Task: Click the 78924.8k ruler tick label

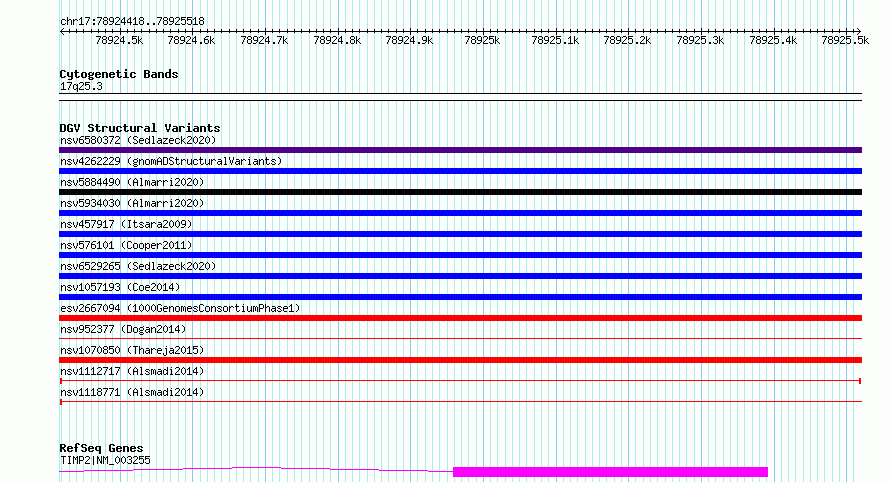Action: point(337,41)
